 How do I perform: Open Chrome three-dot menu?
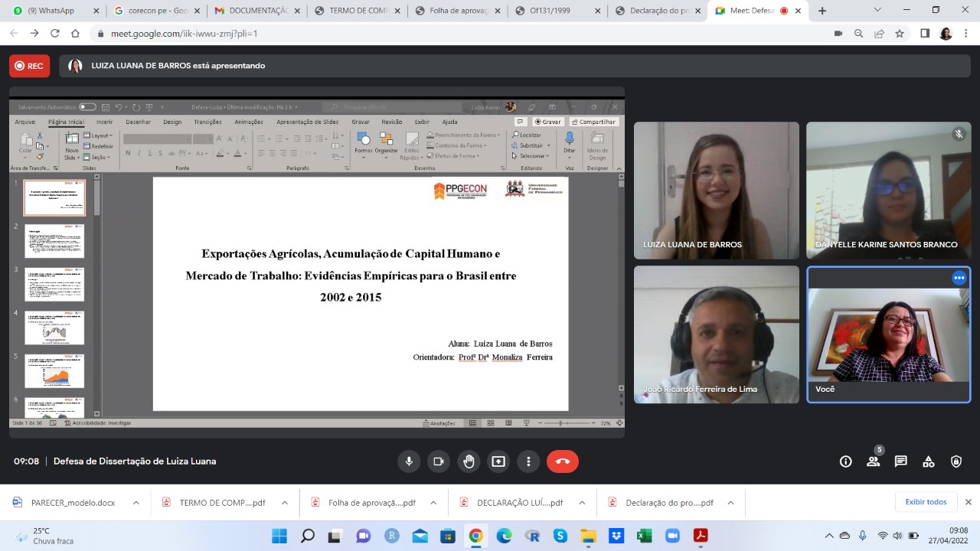tap(967, 34)
